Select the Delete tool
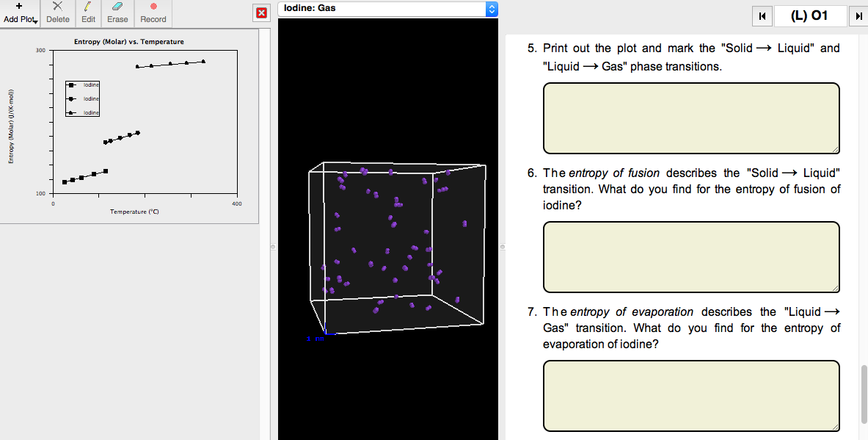868x440 pixels. pyautogui.click(x=57, y=12)
